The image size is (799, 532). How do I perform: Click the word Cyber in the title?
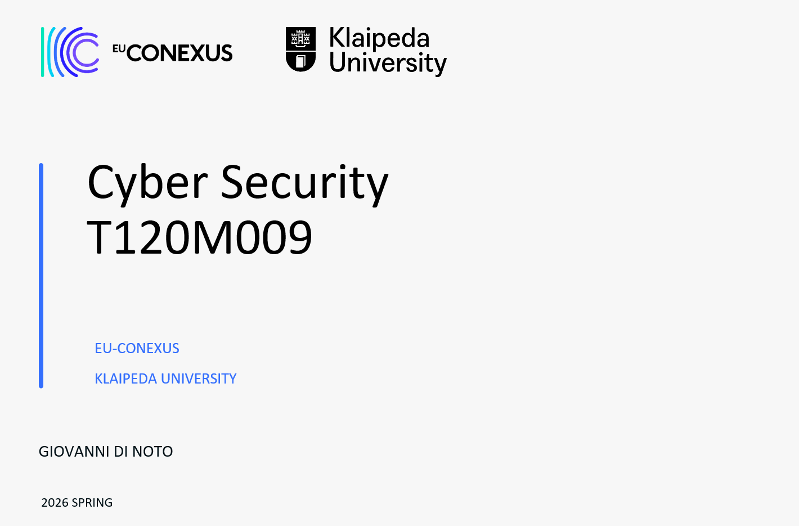coord(147,183)
